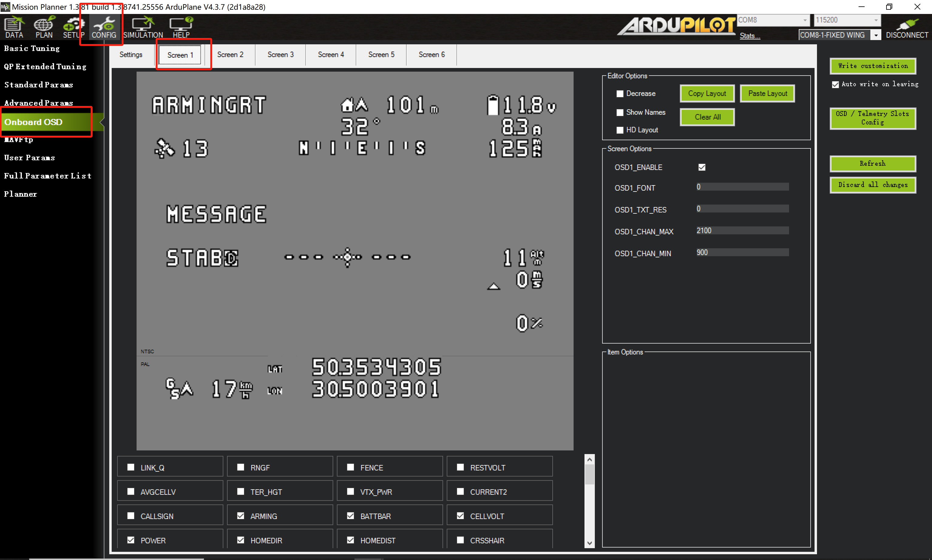Select the LON longitude OSD item
This screenshot has width=932, height=560.
click(354, 389)
